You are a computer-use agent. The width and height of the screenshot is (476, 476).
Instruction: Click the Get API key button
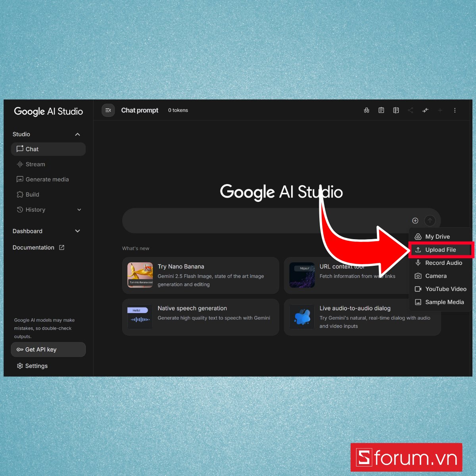click(48, 349)
